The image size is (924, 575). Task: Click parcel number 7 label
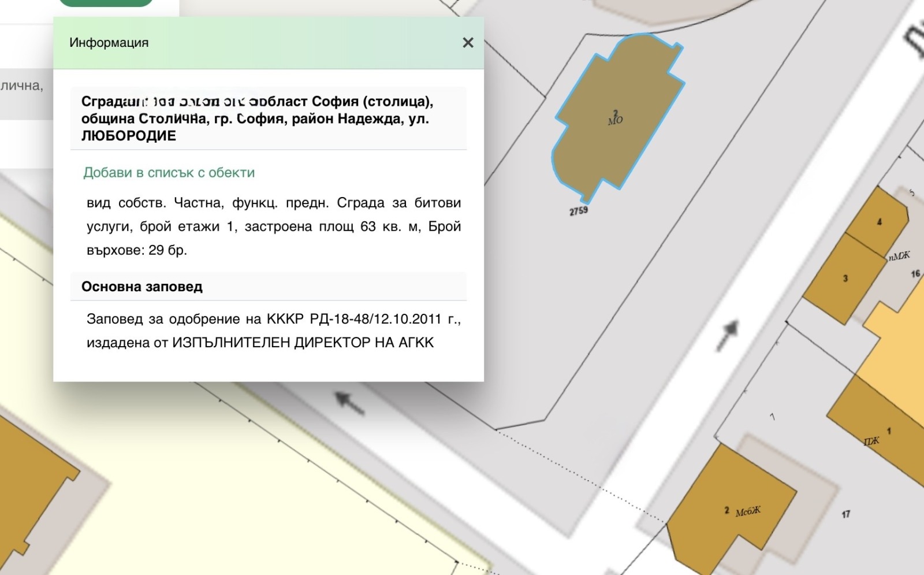[772, 417]
